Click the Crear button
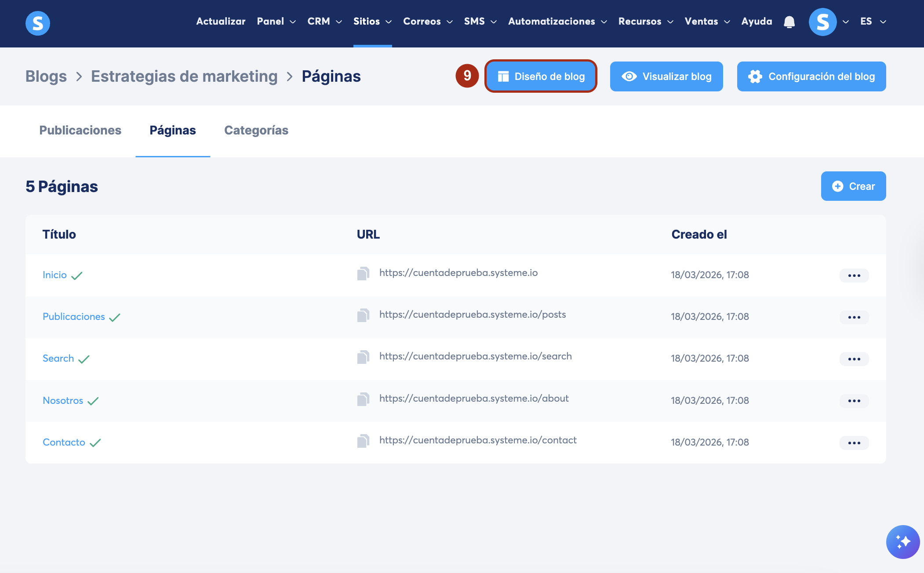 pyautogui.click(x=853, y=186)
